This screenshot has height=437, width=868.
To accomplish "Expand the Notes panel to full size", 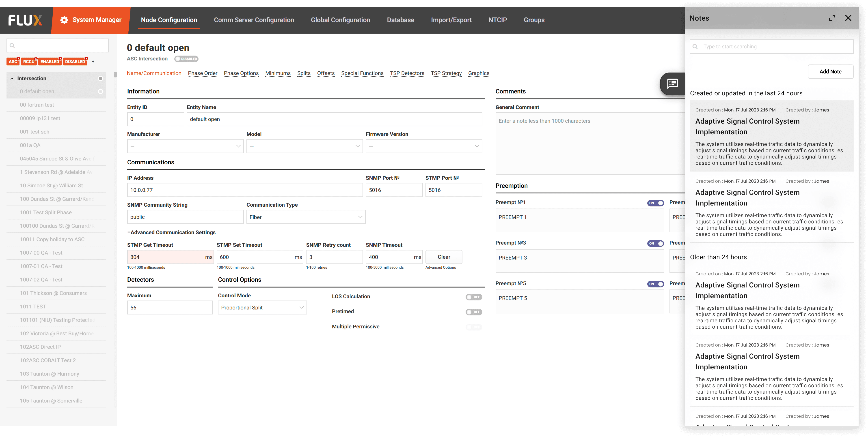I will (832, 18).
